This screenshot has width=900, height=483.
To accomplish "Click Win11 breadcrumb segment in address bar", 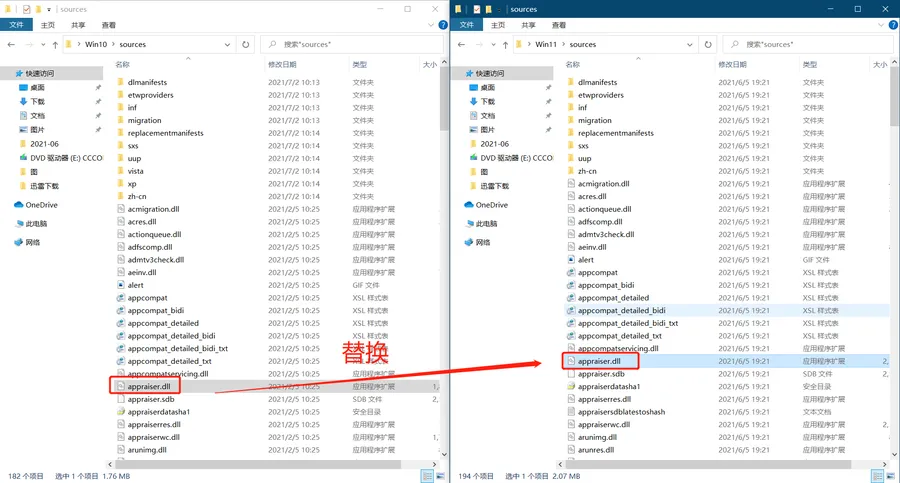I will pos(546,44).
